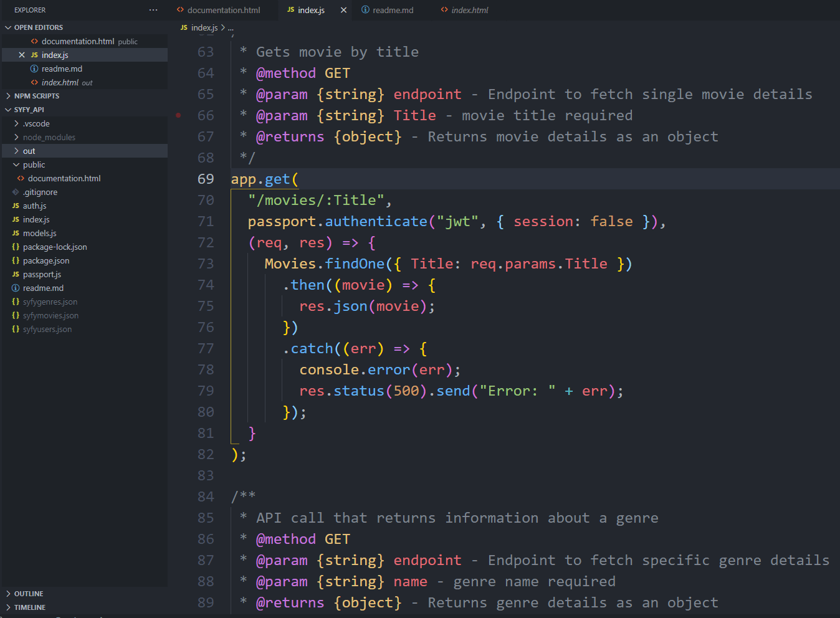Click index.js in the breadcrumb
The image size is (840, 618).
[204, 27]
